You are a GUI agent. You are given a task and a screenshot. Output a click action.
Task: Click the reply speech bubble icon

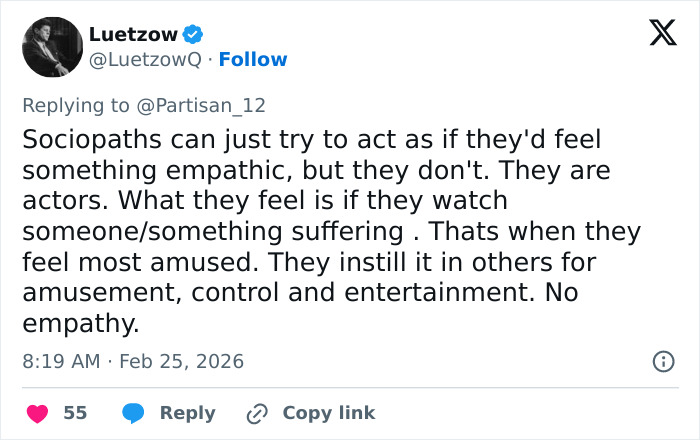[x=135, y=413]
